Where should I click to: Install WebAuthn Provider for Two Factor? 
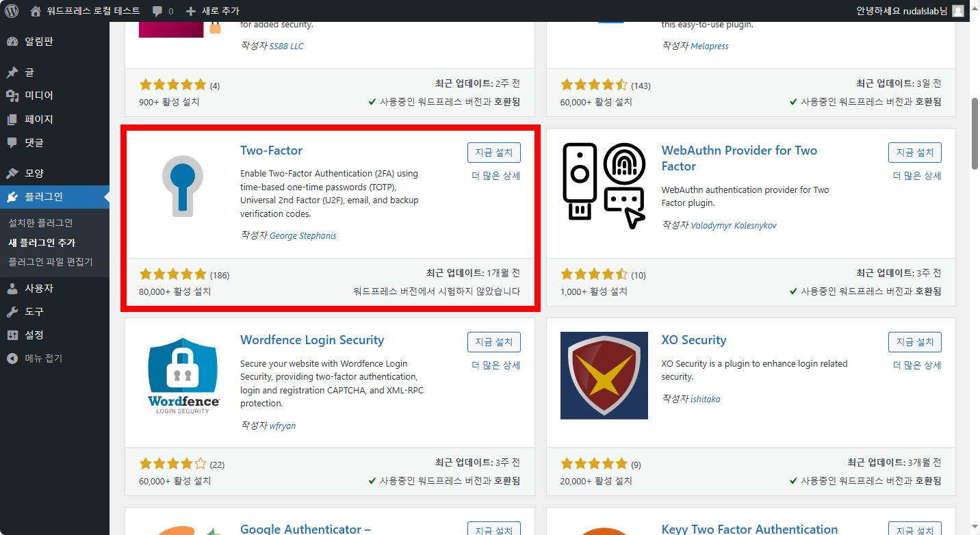(915, 153)
